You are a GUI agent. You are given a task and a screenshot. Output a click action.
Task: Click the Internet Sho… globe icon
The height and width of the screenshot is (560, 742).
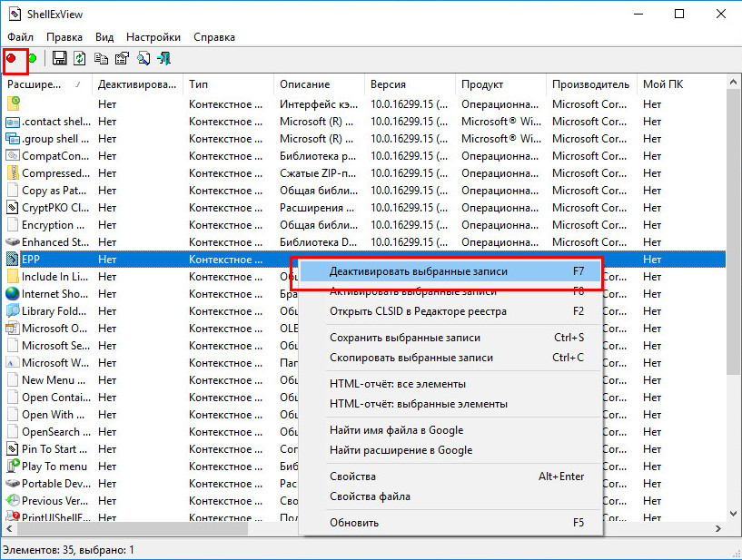pos(13,294)
